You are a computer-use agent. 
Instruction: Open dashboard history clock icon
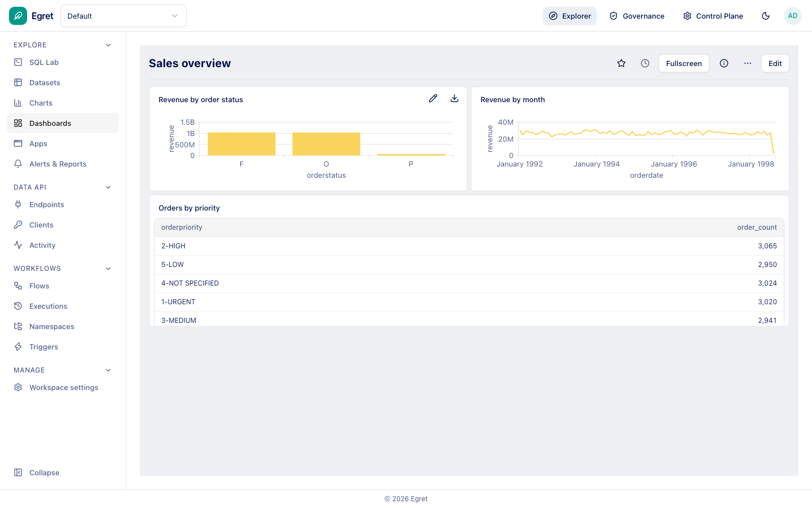pos(645,63)
